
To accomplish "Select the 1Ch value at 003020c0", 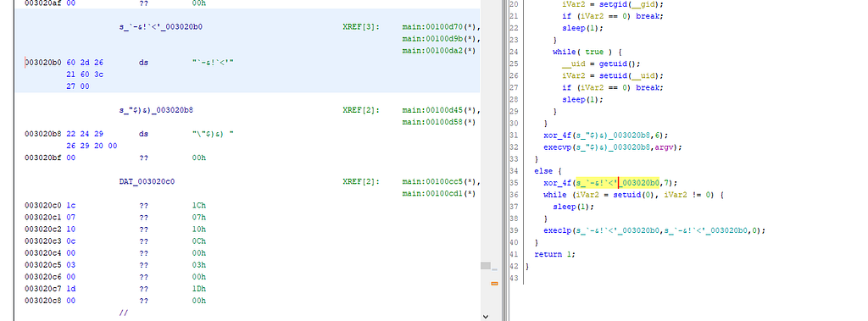I will click(198, 205).
